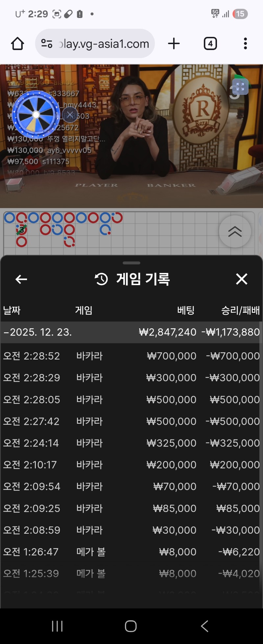Viewport: 263px width, 644px height.
Task: Expand the roadmap with double chevron button
Action: tap(235, 231)
